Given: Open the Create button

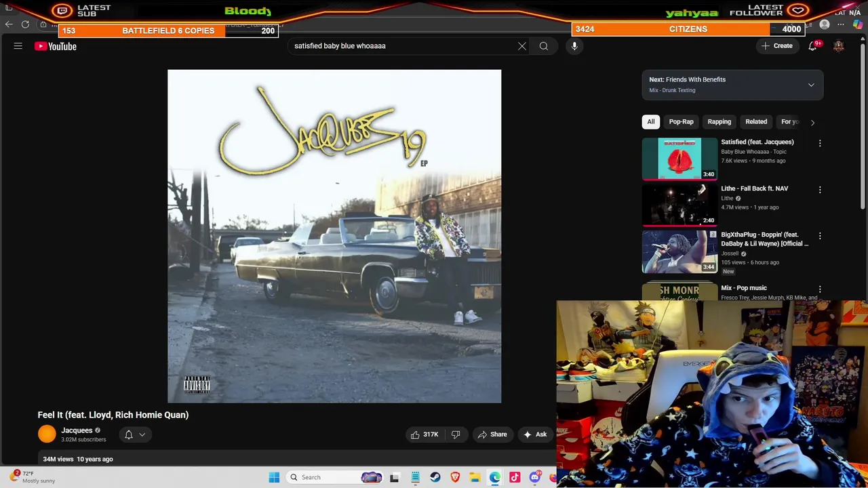Looking at the screenshot, I should pos(776,46).
